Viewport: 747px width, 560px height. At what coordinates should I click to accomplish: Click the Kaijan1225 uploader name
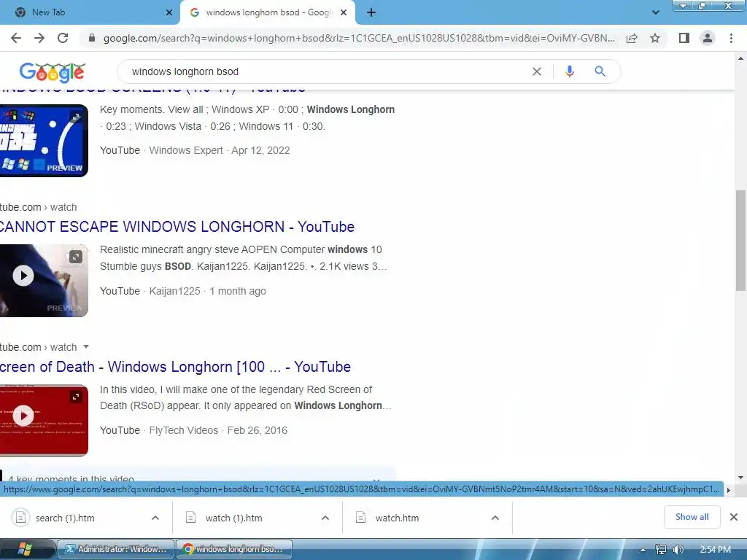click(174, 291)
